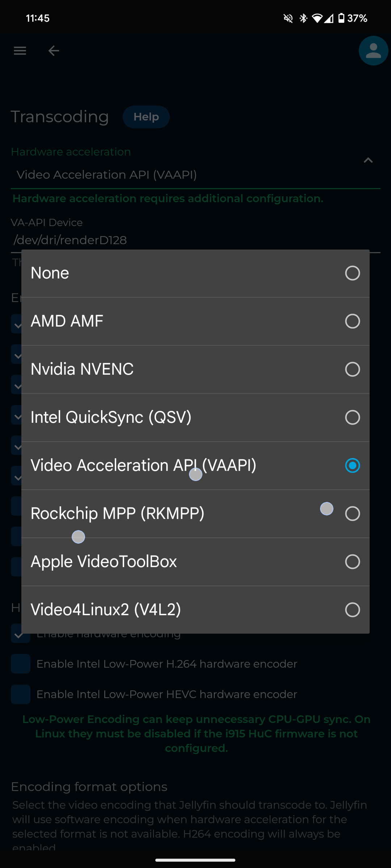
Task: Tap the battery status icon
Action: point(341,18)
